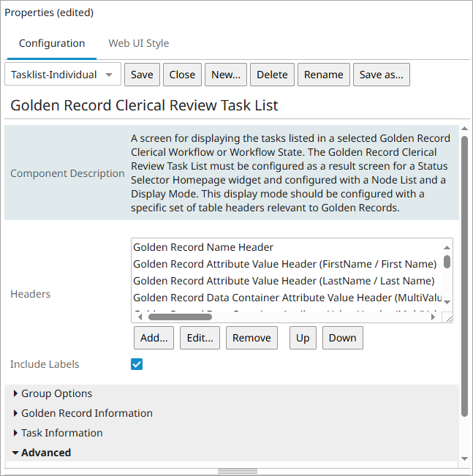
Task: Click the Component Description field label
Action: 67,173
